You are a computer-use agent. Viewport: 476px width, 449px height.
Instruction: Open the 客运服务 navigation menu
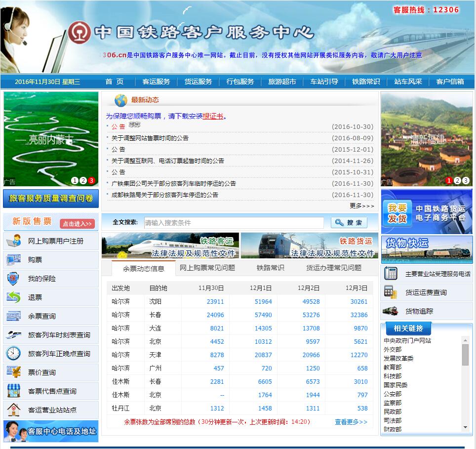coord(156,82)
